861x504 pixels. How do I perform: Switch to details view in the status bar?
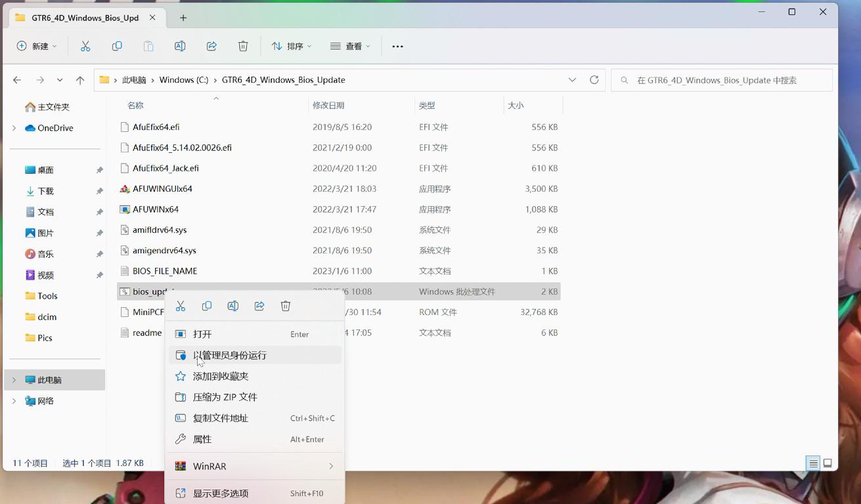click(x=812, y=463)
